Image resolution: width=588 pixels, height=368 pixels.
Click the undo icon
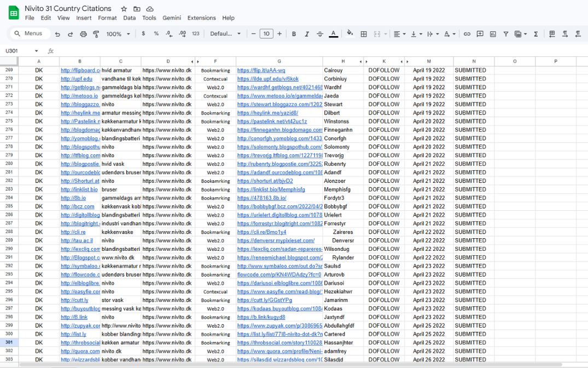(x=57, y=34)
